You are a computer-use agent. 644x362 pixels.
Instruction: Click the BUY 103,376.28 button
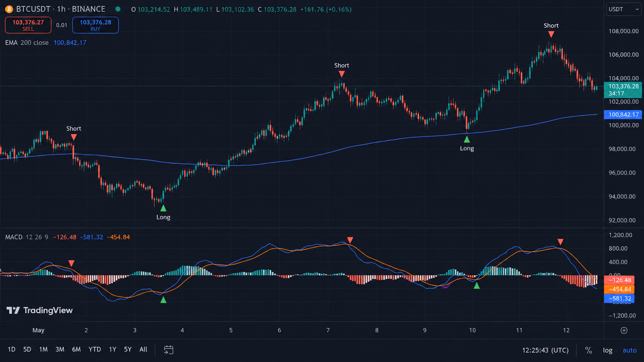(95, 25)
